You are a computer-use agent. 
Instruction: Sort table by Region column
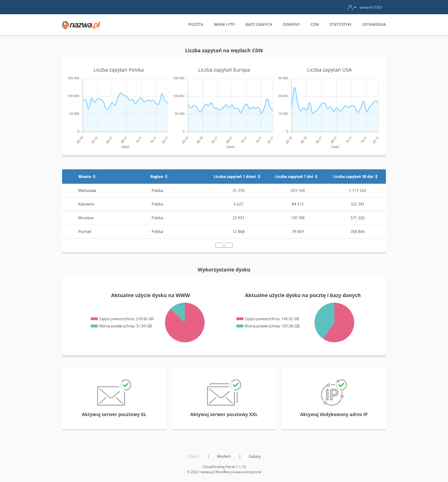tap(159, 177)
